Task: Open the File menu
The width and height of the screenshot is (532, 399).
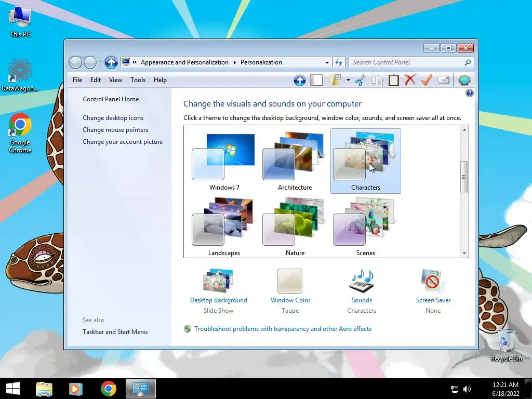Action: 77,80
